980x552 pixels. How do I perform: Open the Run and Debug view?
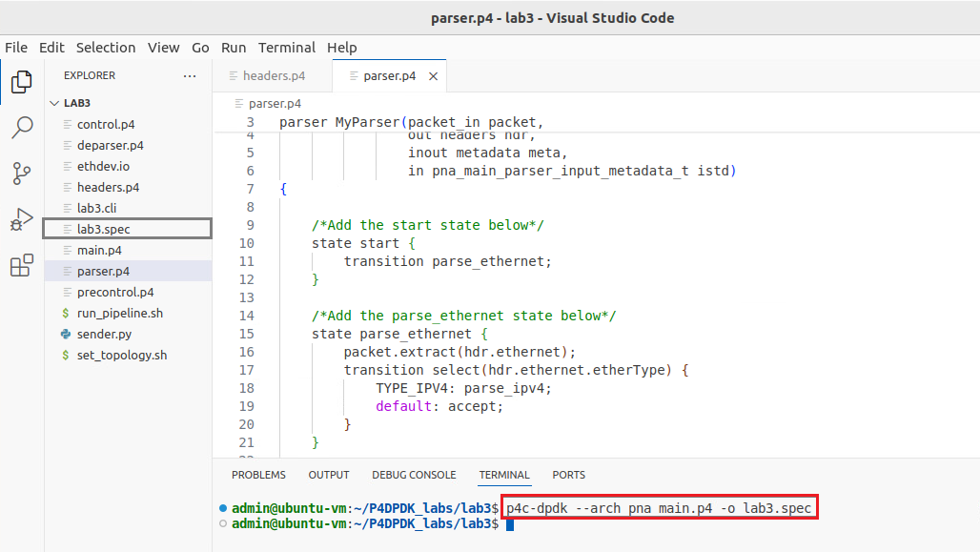point(22,219)
